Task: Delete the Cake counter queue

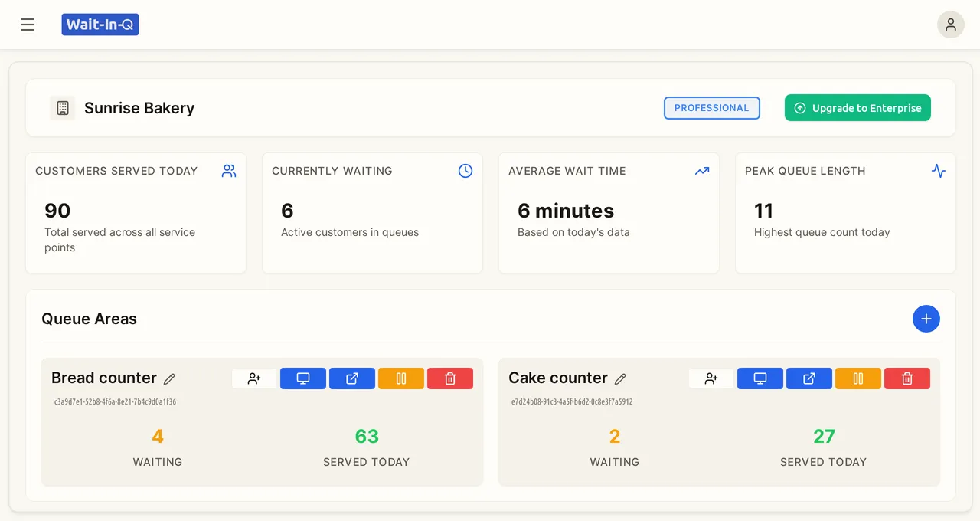Action: [x=907, y=378]
